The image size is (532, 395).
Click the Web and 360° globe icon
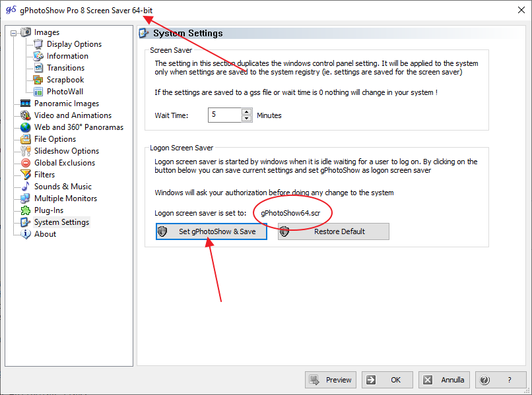tap(26, 127)
